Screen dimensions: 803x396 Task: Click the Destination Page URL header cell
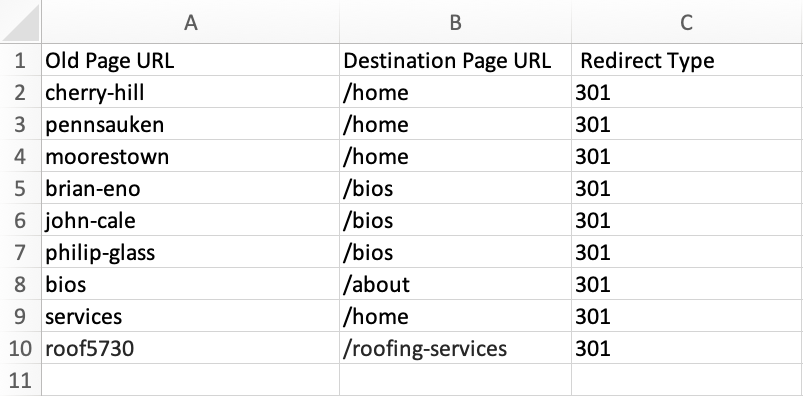455,60
